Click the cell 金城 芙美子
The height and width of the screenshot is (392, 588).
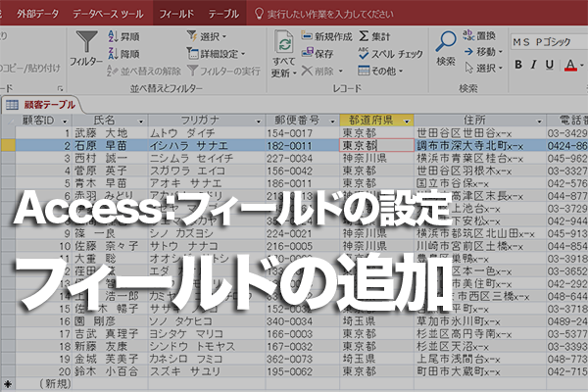point(110,359)
